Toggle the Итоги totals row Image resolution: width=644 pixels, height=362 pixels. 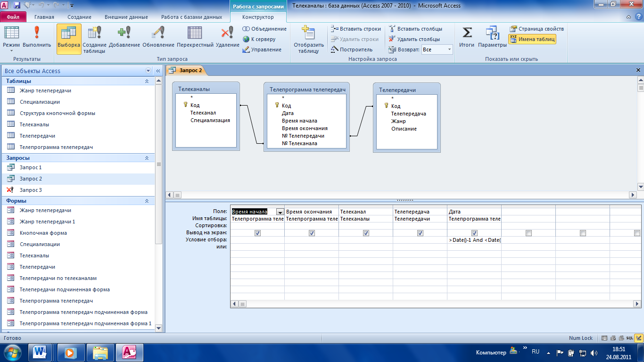click(467, 38)
